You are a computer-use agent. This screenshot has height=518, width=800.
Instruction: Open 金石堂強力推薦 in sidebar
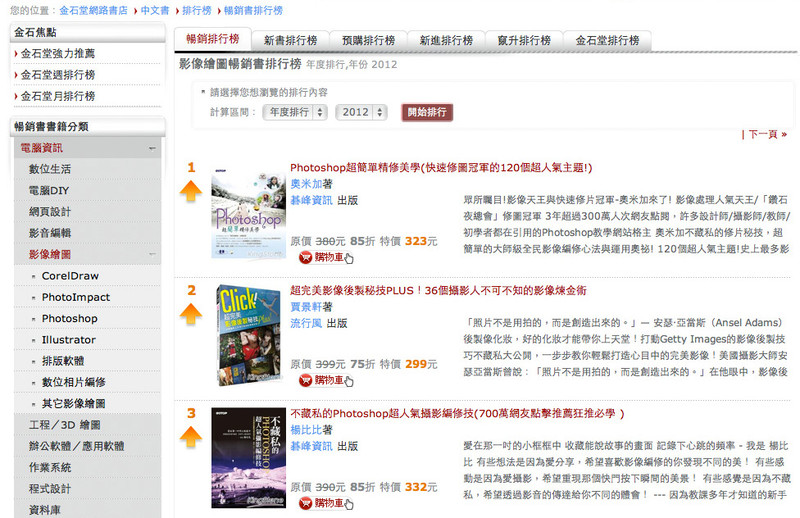(x=58, y=54)
